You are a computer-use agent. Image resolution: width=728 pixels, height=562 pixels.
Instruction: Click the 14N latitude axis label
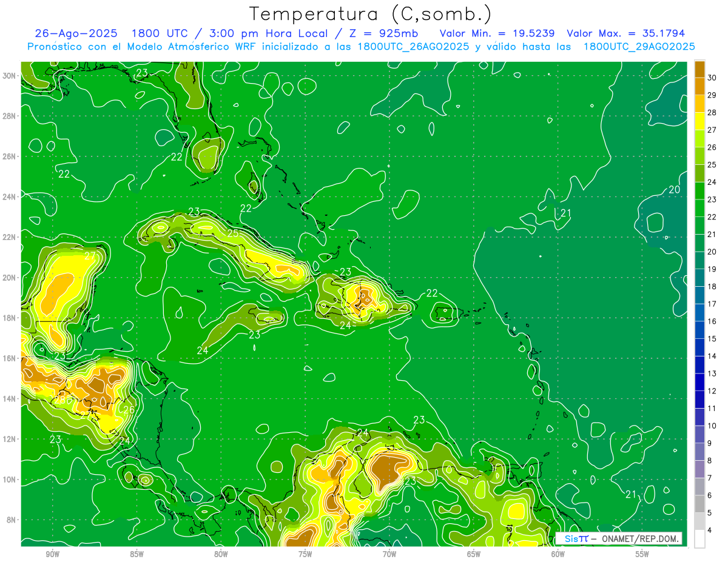point(10,399)
